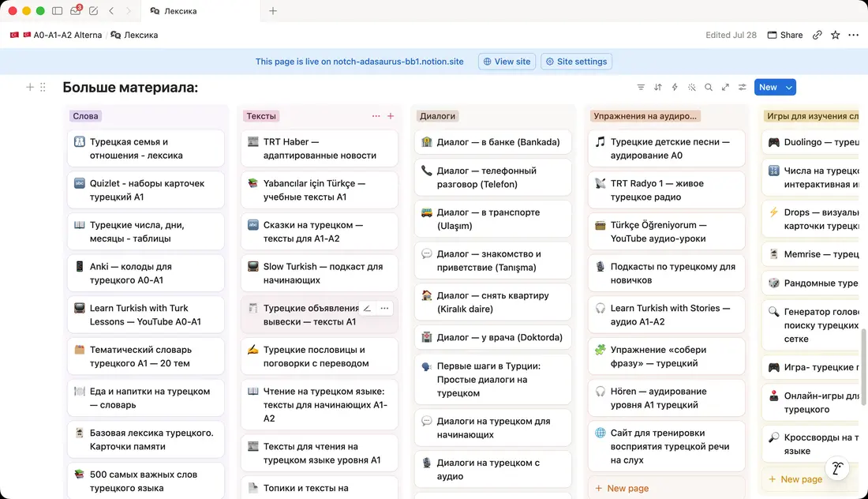The image size is (868, 499).
Task: Go forward with the right arrow
Action: coord(129,10)
